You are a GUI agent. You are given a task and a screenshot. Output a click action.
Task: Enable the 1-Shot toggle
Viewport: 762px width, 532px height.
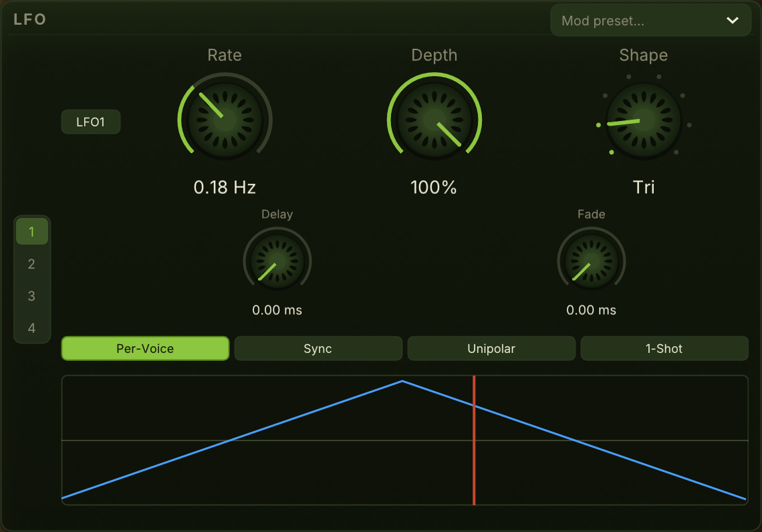pos(664,348)
